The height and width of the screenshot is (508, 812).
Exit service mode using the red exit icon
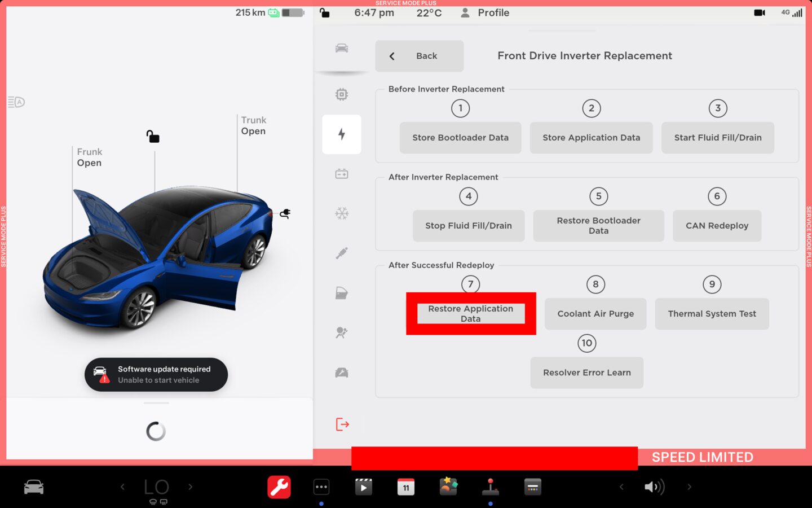point(342,424)
